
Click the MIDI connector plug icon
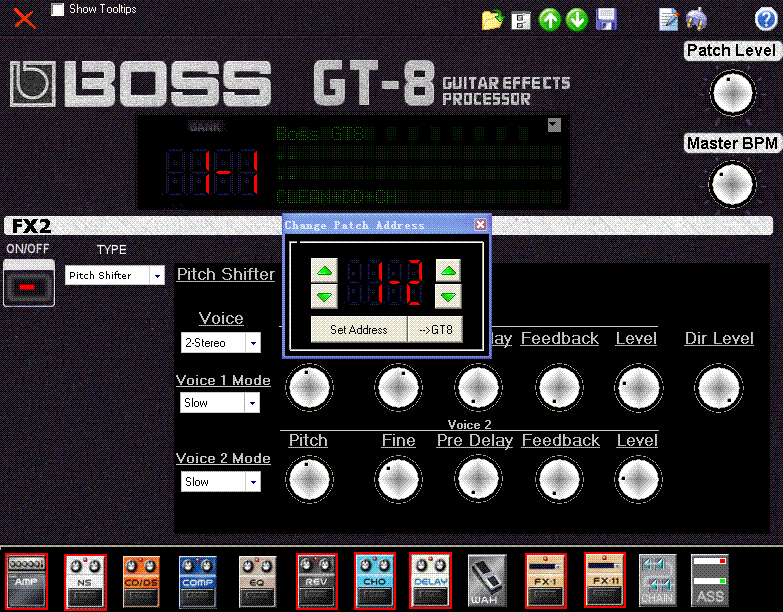click(696, 19)
